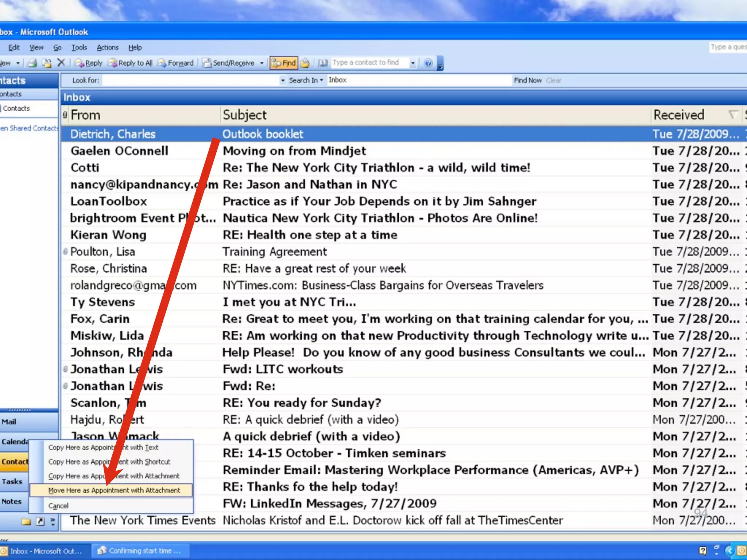747x560 pixels.
Task: Sort by the Attachment column header
Action: click(65, 115)
